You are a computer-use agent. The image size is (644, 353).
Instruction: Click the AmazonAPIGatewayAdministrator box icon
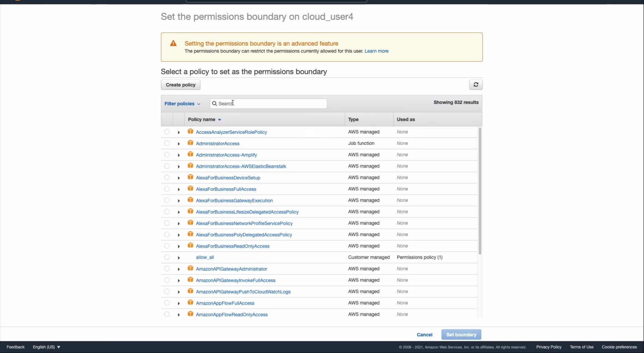tap(190, 268)
